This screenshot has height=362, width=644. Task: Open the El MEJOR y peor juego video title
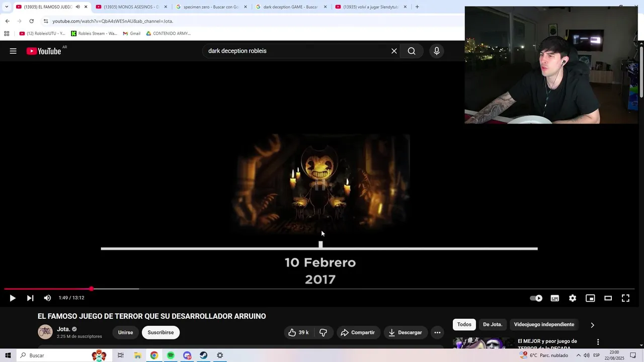547,344
